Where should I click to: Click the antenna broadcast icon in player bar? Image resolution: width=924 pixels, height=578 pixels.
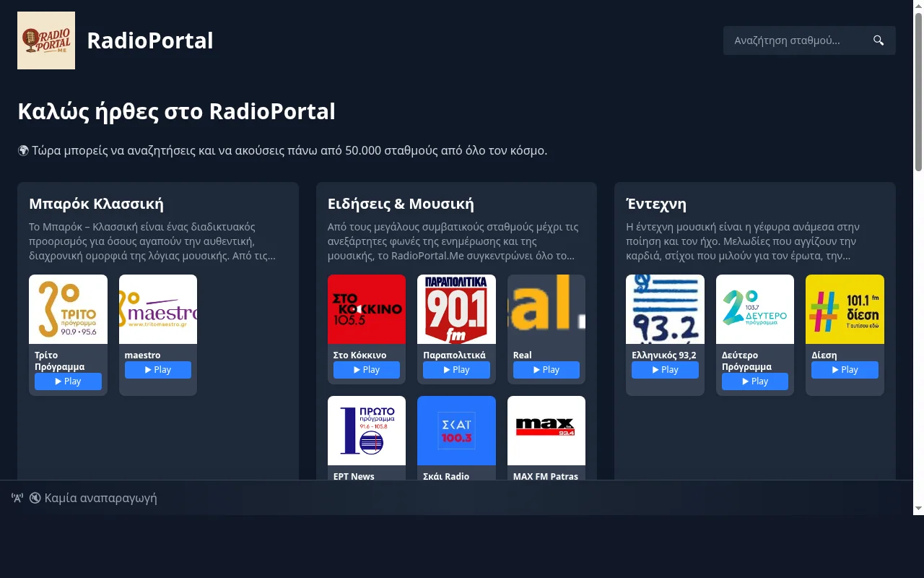[x=17, y=498]
